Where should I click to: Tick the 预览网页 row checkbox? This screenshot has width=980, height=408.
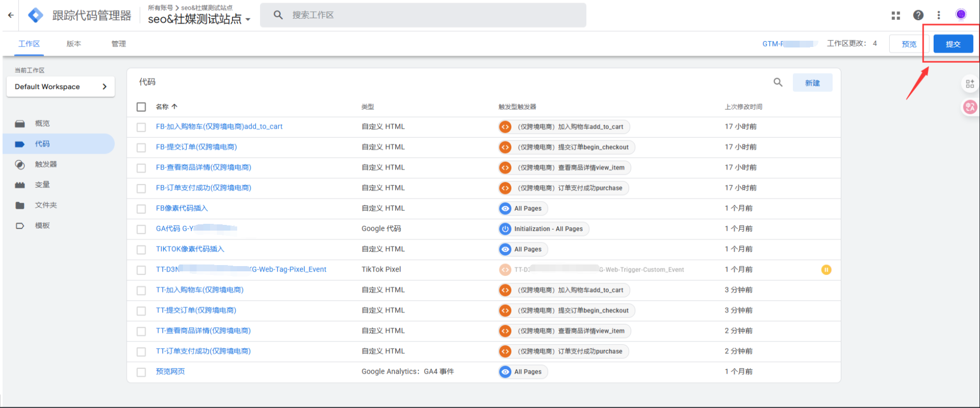pos(141,372)
